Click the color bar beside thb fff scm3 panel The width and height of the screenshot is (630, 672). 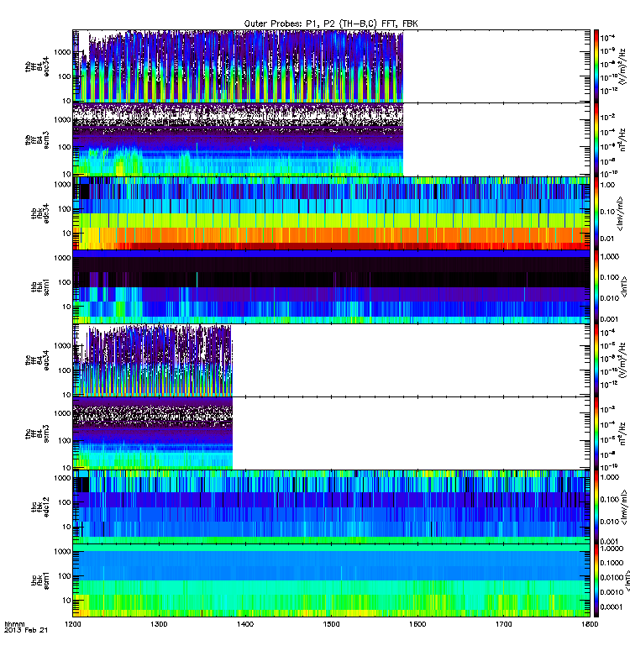596,140
